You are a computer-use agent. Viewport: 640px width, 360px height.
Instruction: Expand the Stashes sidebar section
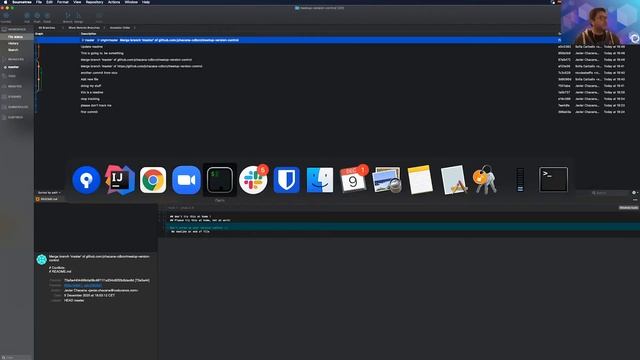[15, 97]
